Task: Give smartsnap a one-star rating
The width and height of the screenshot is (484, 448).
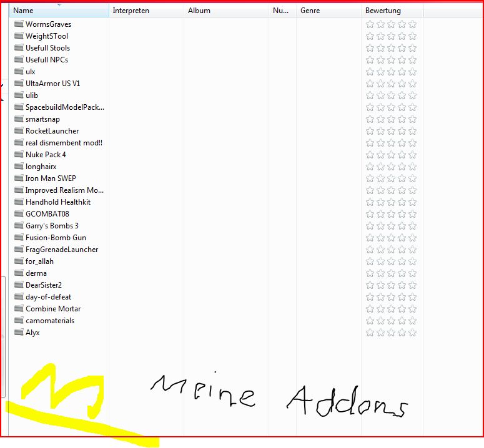Action: (x=370, y=119)
